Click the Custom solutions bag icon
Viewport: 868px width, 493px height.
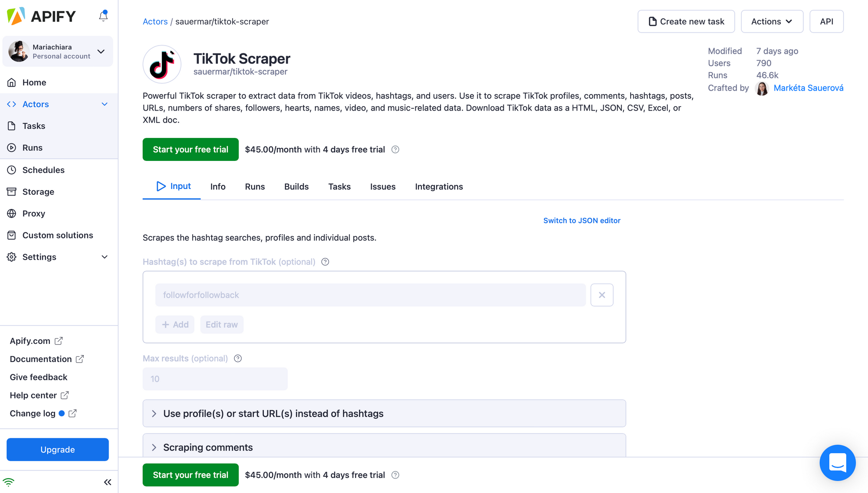12,235
